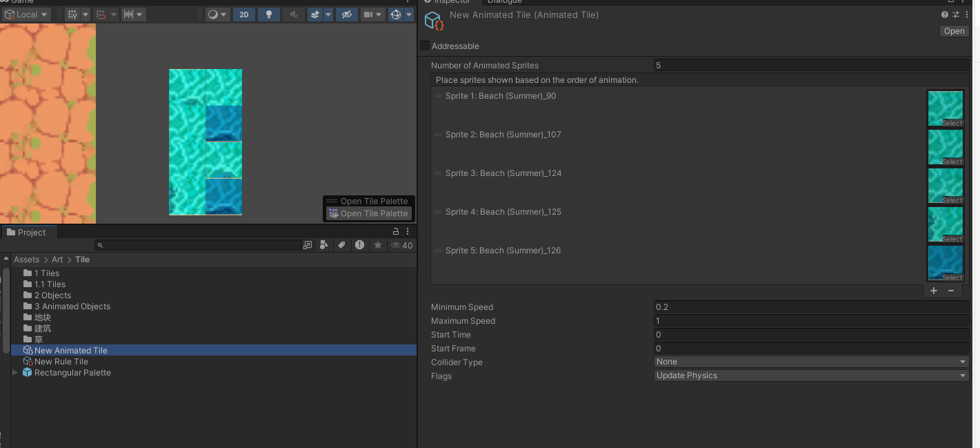Click the drag handle beside Sprite 3
Screen dimensions: 980x448
(x=438, y=173)
